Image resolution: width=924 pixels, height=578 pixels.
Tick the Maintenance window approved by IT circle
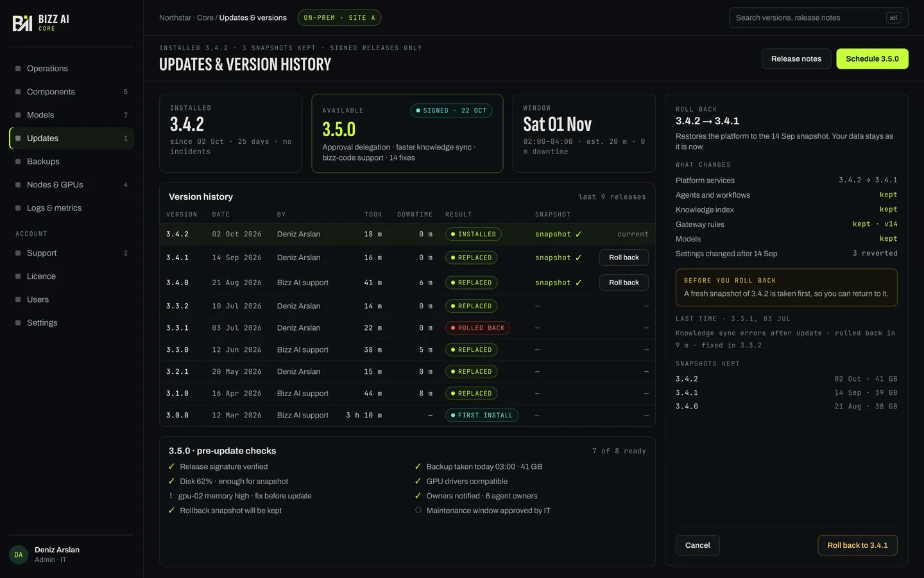[x=418, y=511]
